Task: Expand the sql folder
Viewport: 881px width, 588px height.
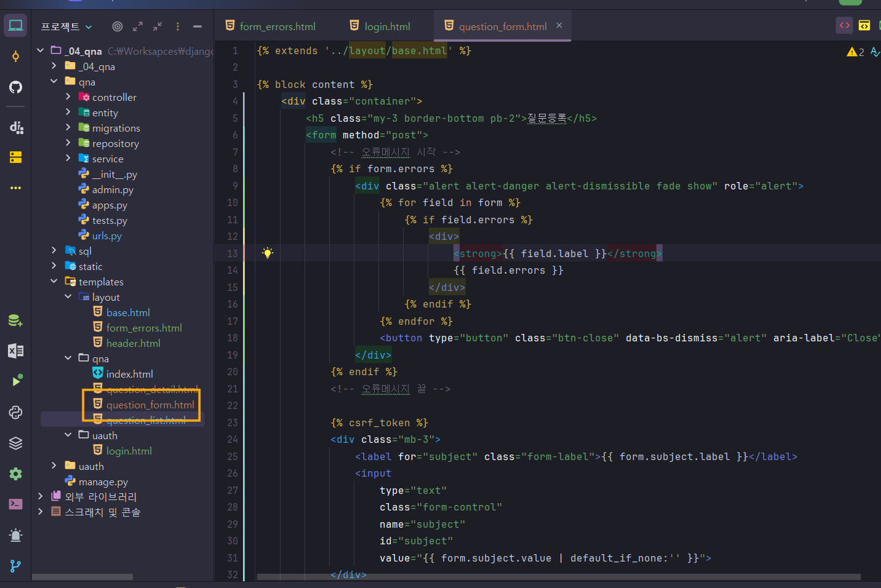Action: tap(54, 250)
